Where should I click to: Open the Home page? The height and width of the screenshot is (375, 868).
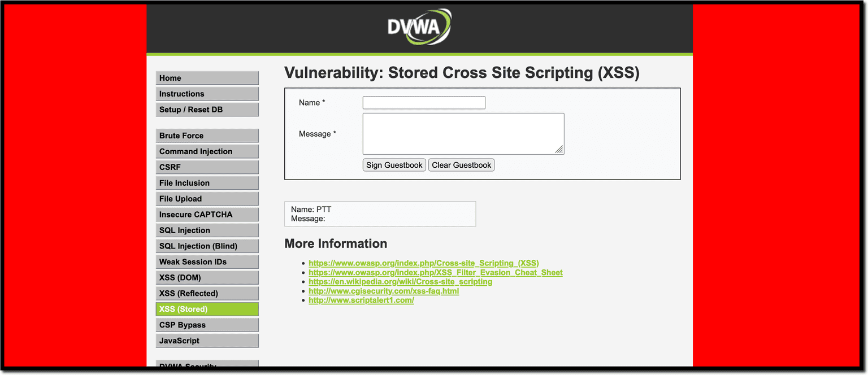(x=207, y=77)
